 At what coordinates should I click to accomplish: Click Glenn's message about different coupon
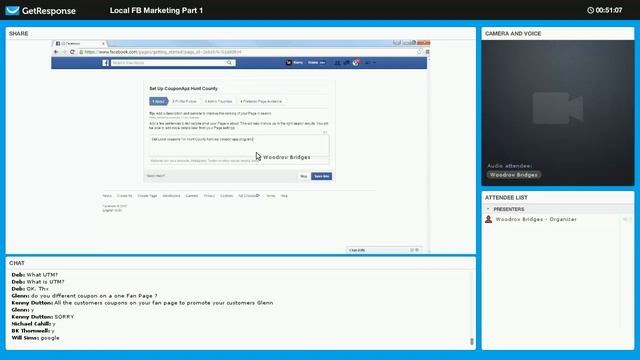click(x=84, y=296)
